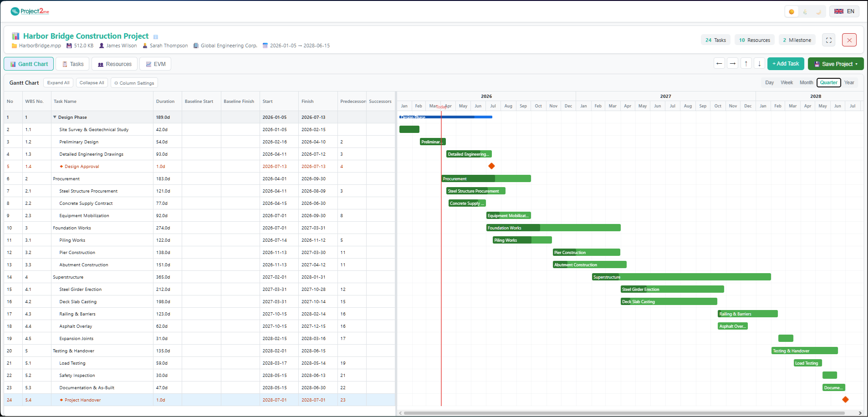Switch to light theme sun icon
This screenshot has width=868, height=417.
[x=791, y=12]
